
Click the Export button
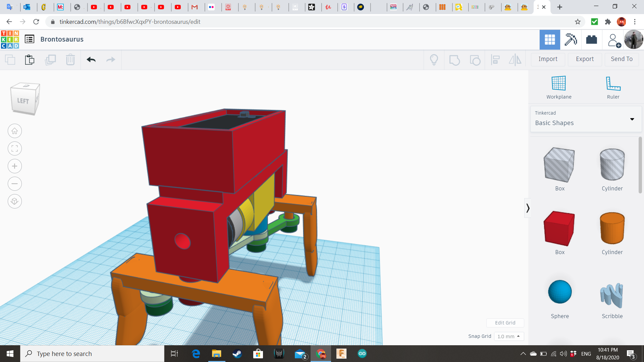pos(585,59)
